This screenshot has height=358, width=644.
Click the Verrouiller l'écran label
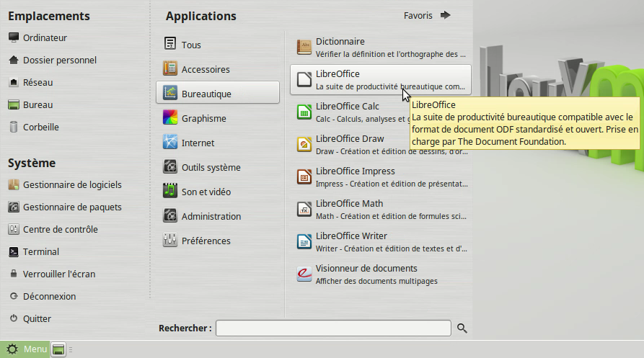(x=59, y=274)
